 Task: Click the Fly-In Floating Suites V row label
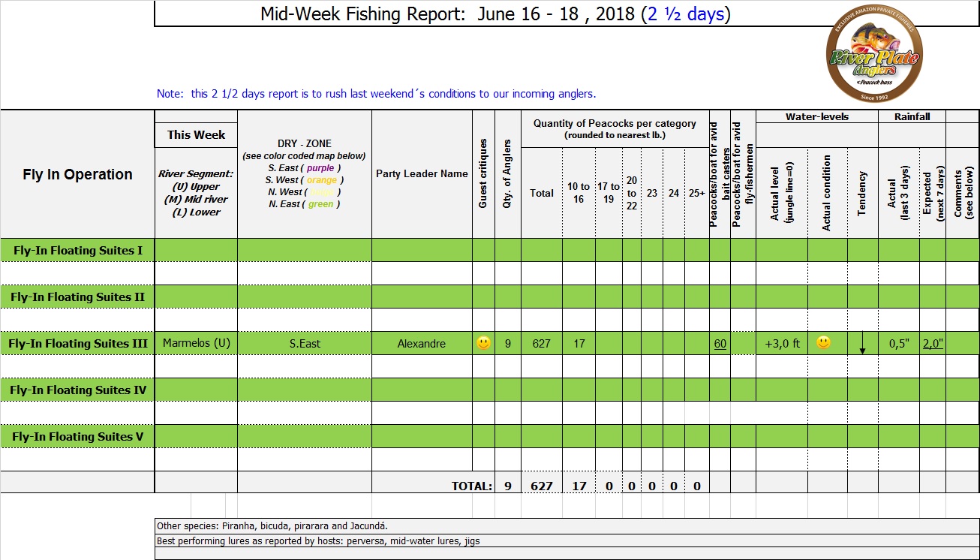click(78, 437)
